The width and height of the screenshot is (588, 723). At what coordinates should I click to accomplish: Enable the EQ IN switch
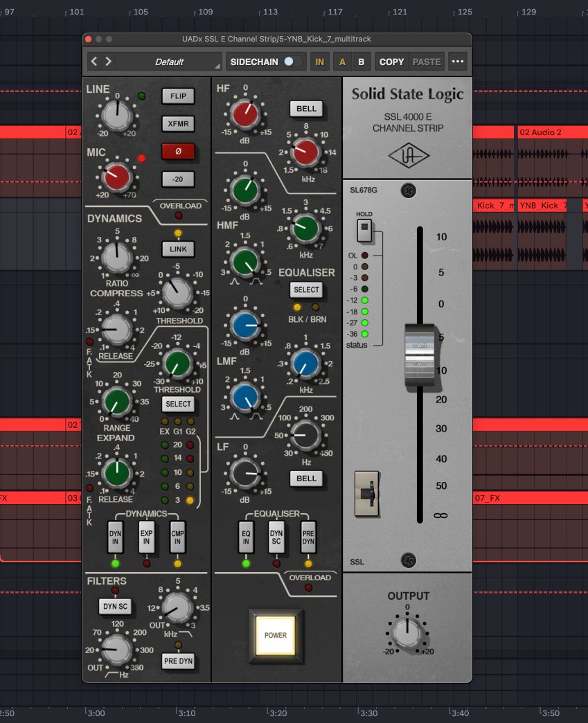pos(245,538)
